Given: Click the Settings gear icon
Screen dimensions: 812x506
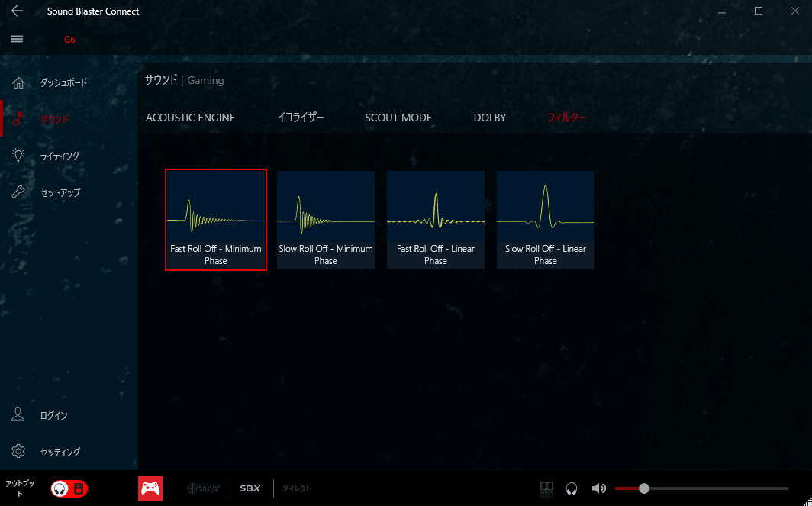Looking at the screenshot, I should pos(18,451).
